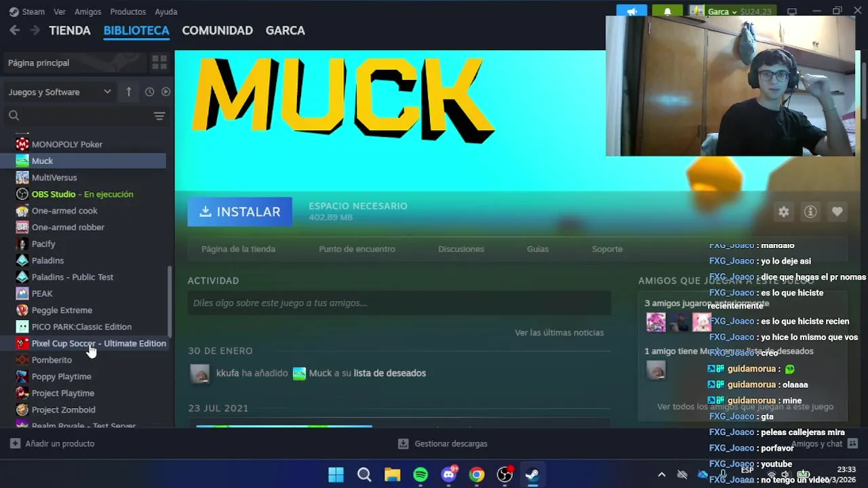Open the Discusiones tab

pos(460,249)
